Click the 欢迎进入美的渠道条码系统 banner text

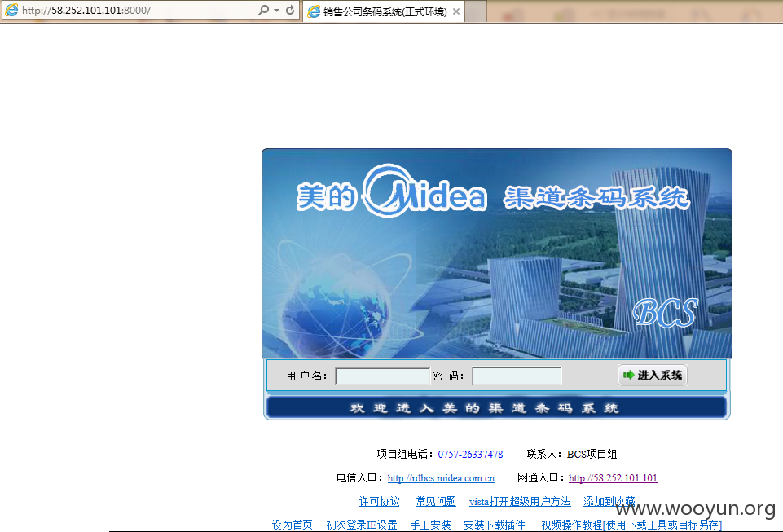[484, 408]
